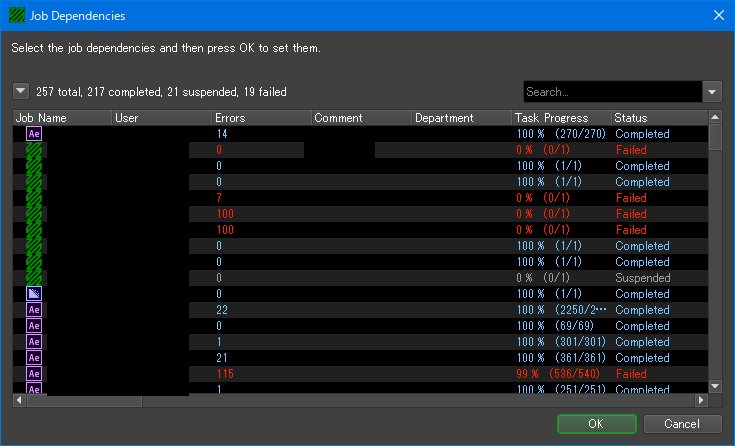Click the gray 0 % (0/1) progress of Suspended row
735x446 pixels.
coord(543,278)
